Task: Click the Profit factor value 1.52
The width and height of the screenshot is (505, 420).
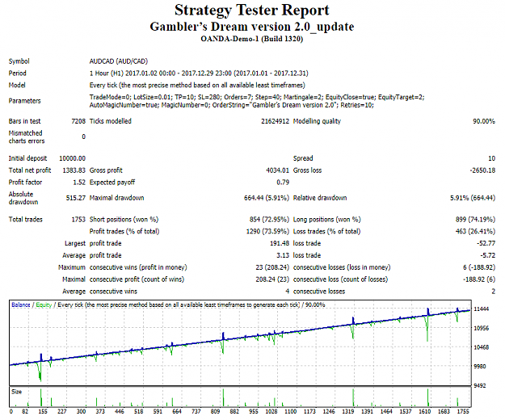Action: [79, 183]
